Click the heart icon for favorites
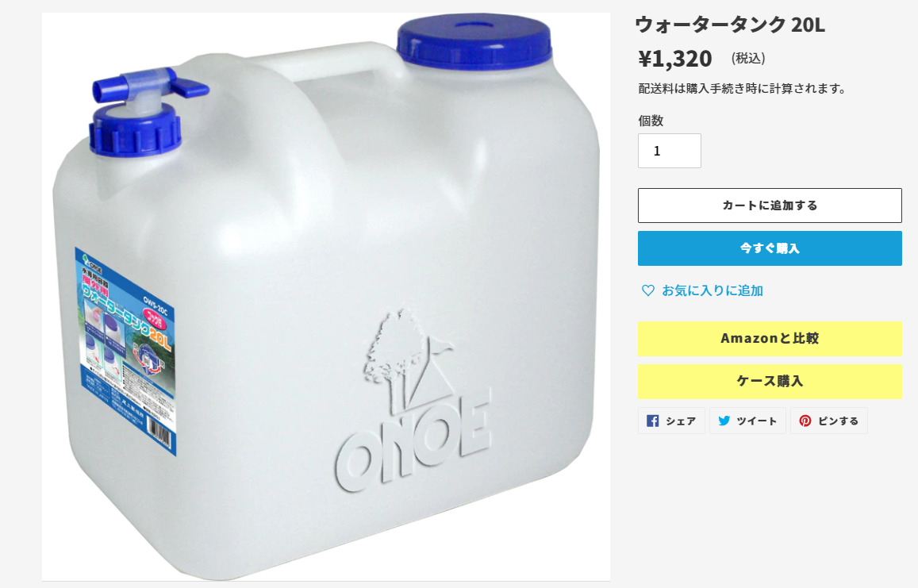The height and width of the screenshot is (588, 918). [647, 290]
